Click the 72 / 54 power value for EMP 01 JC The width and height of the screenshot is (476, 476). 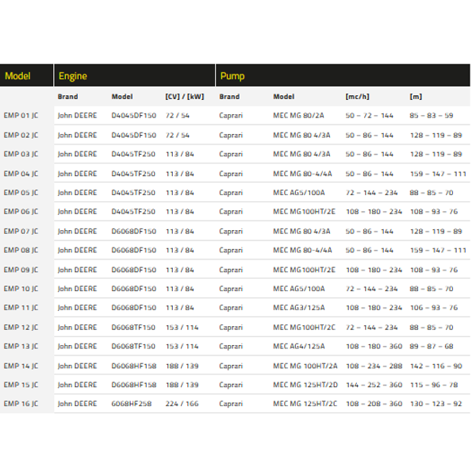point(178,115)
